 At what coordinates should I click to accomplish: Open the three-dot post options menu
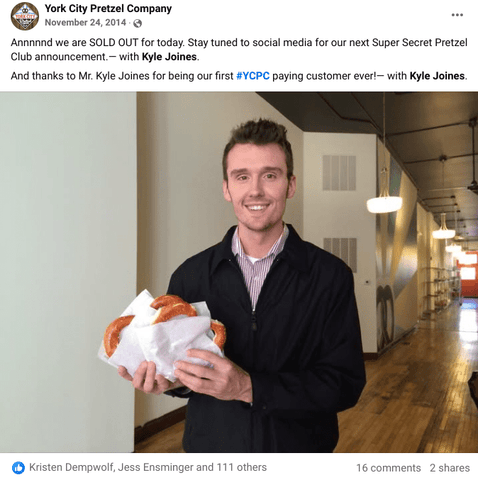tap(457, 15)
